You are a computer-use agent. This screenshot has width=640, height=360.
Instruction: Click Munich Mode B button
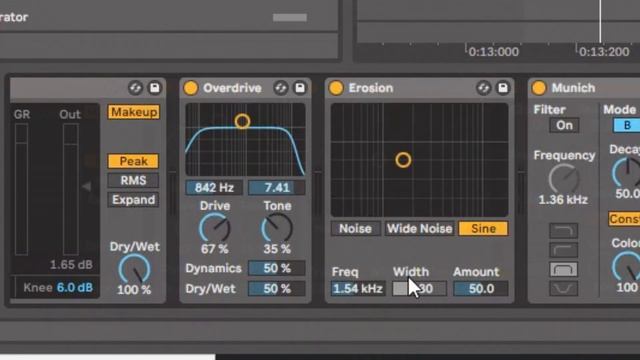[627, 125]
